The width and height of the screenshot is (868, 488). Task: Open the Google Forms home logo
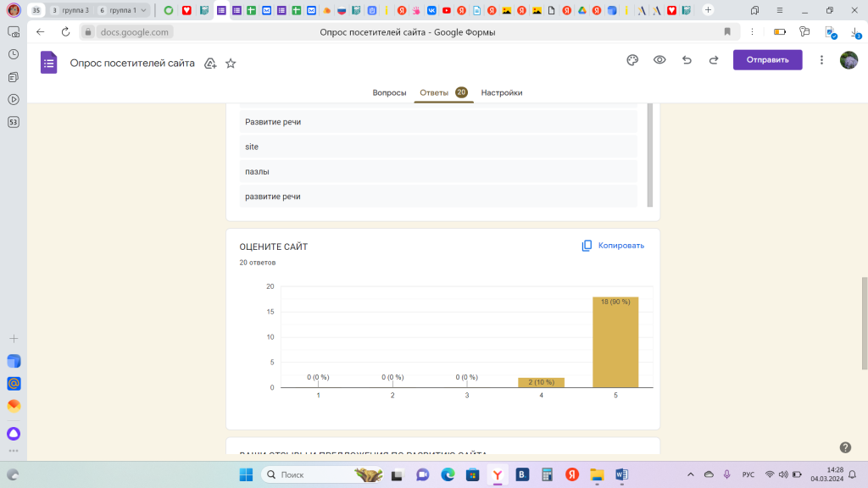click(x=49, y=63)
